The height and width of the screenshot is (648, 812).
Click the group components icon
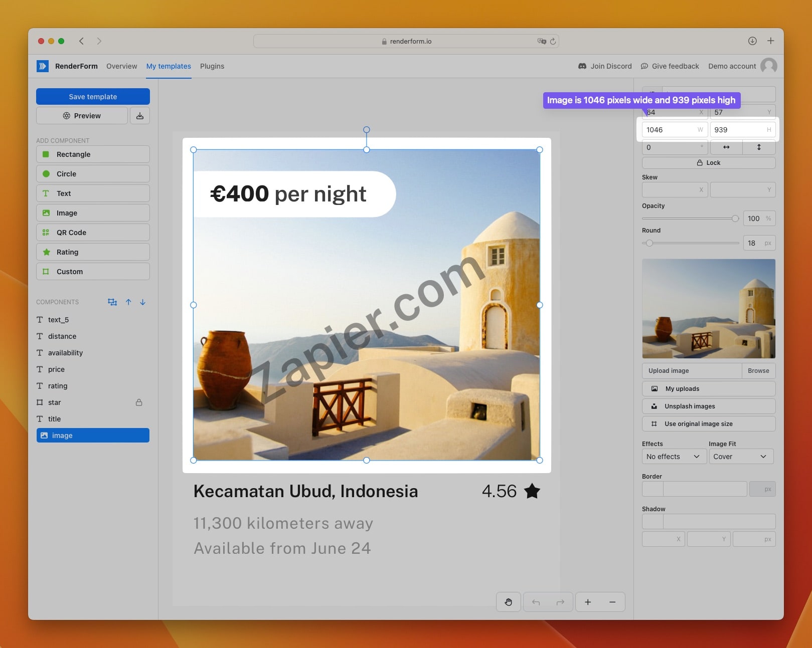click(x=112, y=302)
